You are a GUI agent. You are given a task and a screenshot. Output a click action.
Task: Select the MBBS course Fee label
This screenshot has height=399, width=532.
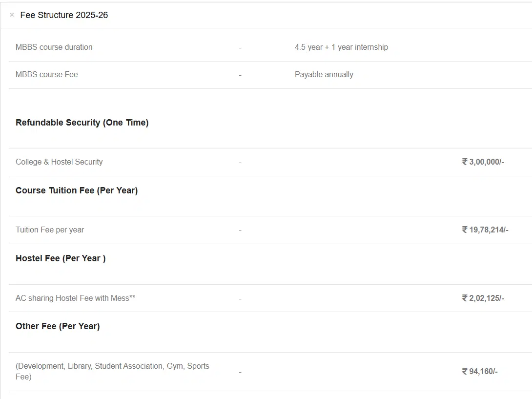click(47, 75)
